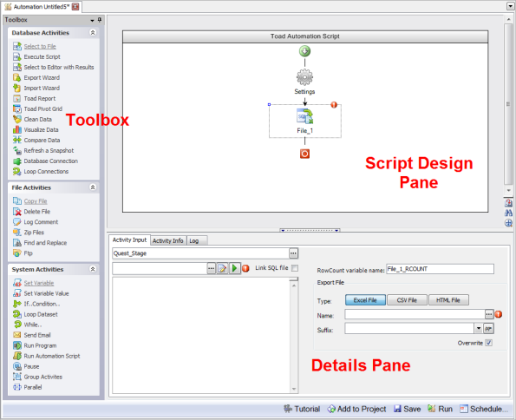
Task: Switch to the Activity Input tab
Action: point(129,240)
